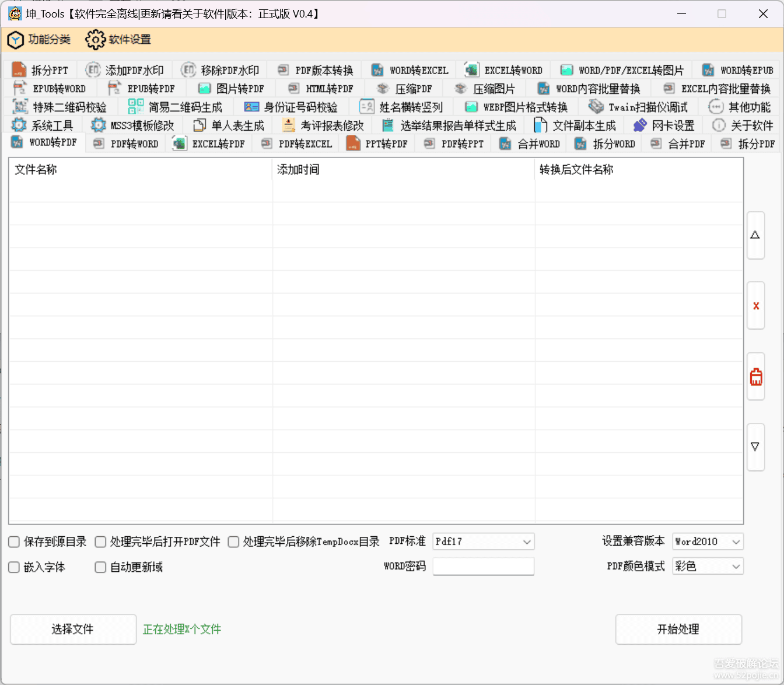The height and width of the screenshot is (685, 784).
Task: Toggle 处理完毕后打开PDF文件 checkbox
Action: pyautogui.click(x=101, y=542)
